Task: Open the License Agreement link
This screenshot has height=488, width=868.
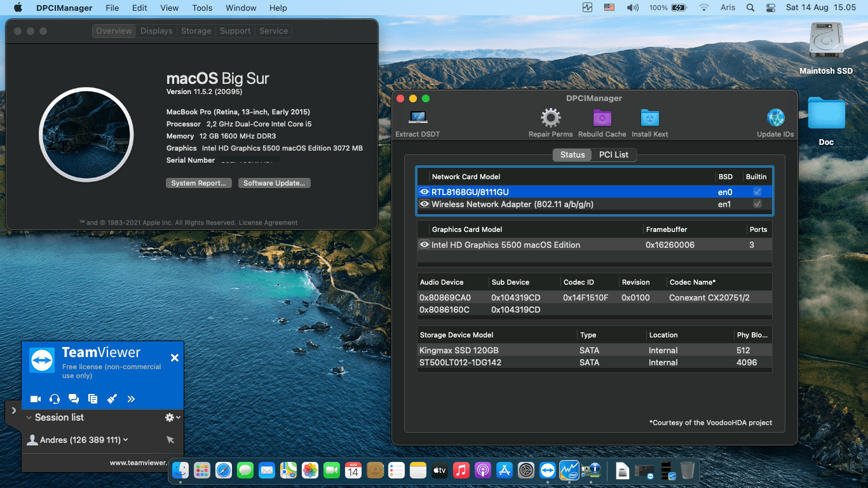Action: 268,222
